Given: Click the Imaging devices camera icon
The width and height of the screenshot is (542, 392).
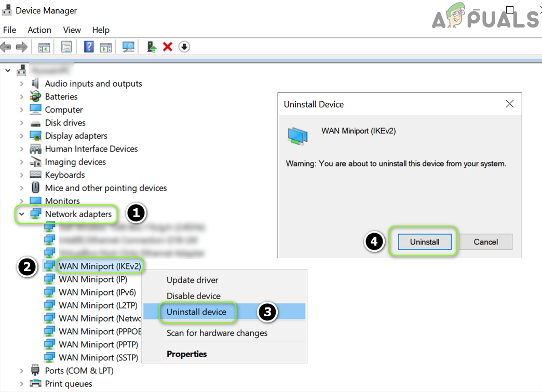Looking at the screenshot, I should point(35,162).
